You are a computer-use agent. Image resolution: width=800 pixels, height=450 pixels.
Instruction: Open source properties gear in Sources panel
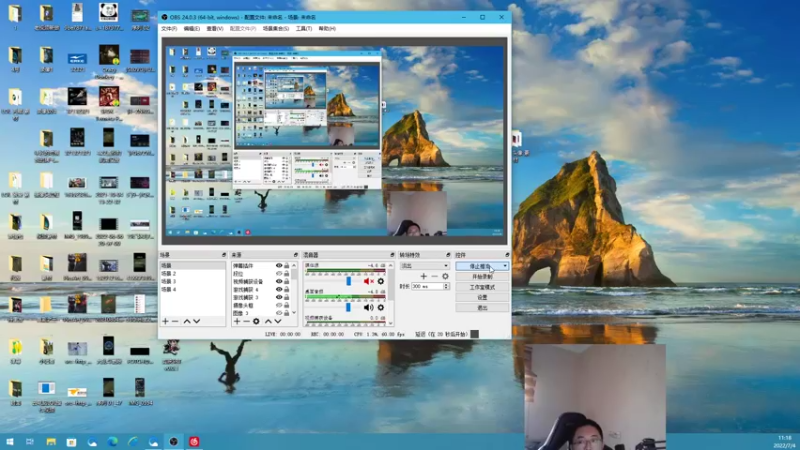256,321
